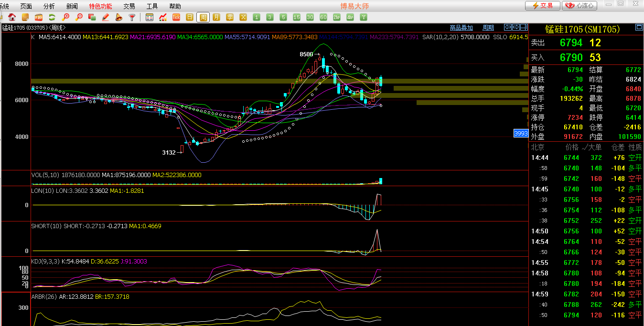This screenshot has height=326, width=644.
Task: Click the 8500 high price label
Action: (x=306, y=54)
